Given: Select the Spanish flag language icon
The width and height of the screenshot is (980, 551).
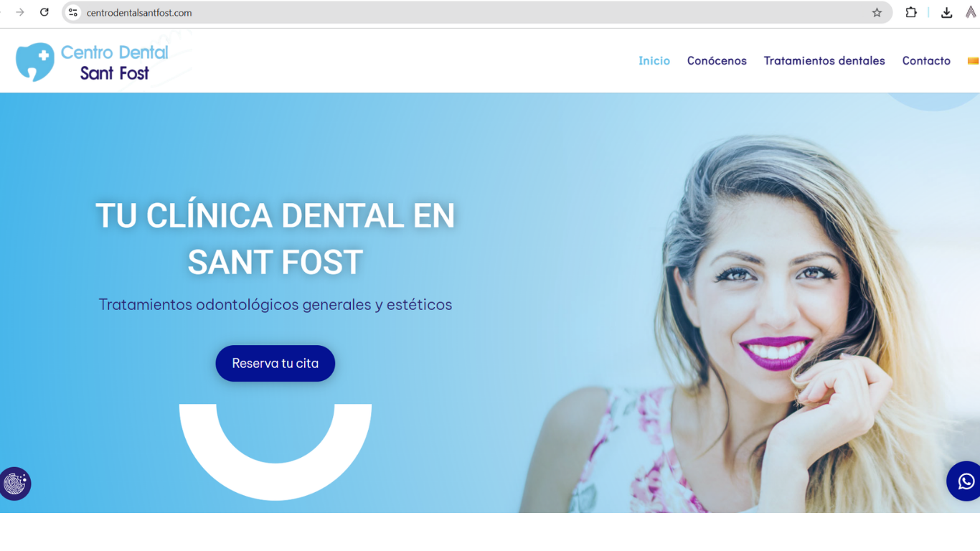Looking at the screenshot, I should coord(974,61).
